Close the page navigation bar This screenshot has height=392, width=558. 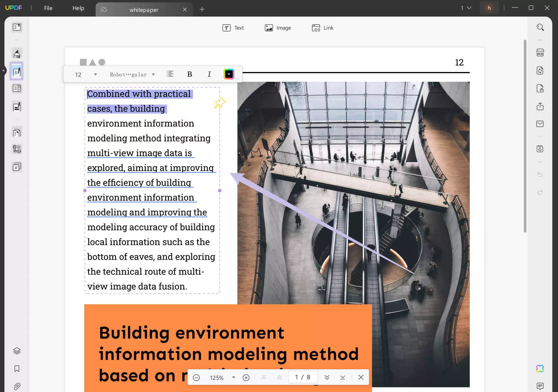pyautogui.click(x=361, y=377)
